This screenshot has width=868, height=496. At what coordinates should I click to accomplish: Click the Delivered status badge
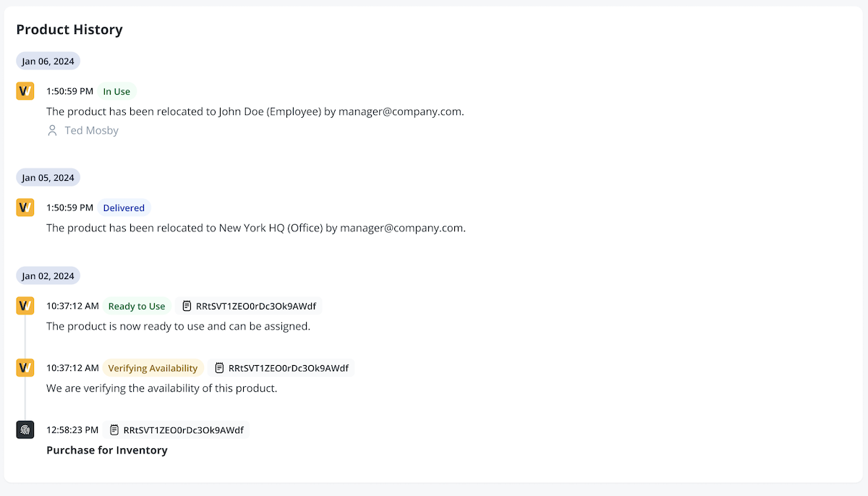(x=124, y=208)
